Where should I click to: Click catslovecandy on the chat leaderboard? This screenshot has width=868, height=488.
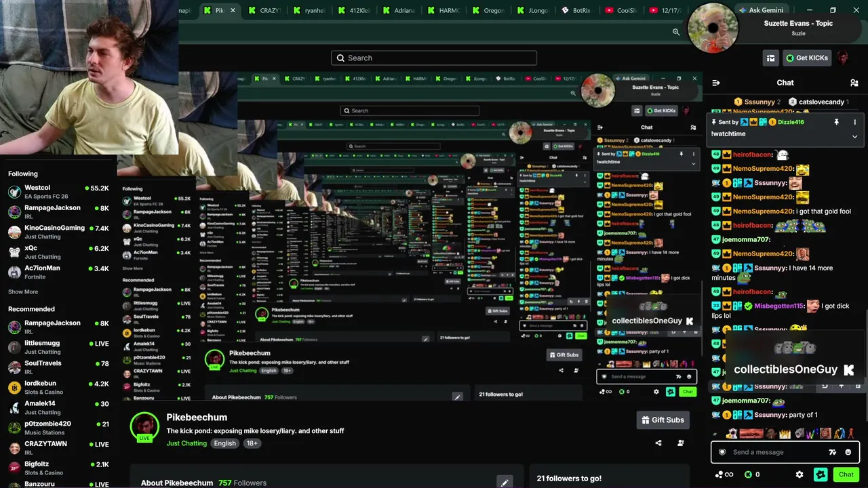[x=821, y=102]
